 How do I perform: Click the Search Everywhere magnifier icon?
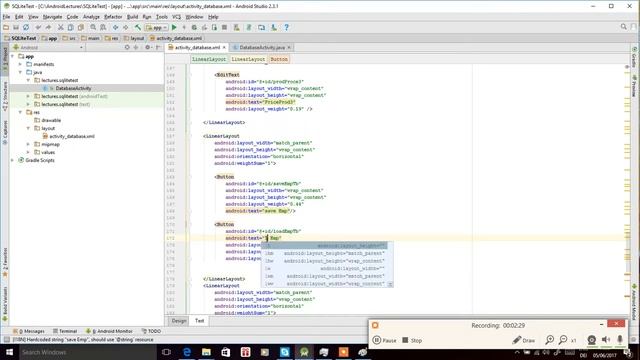point(624,27)
